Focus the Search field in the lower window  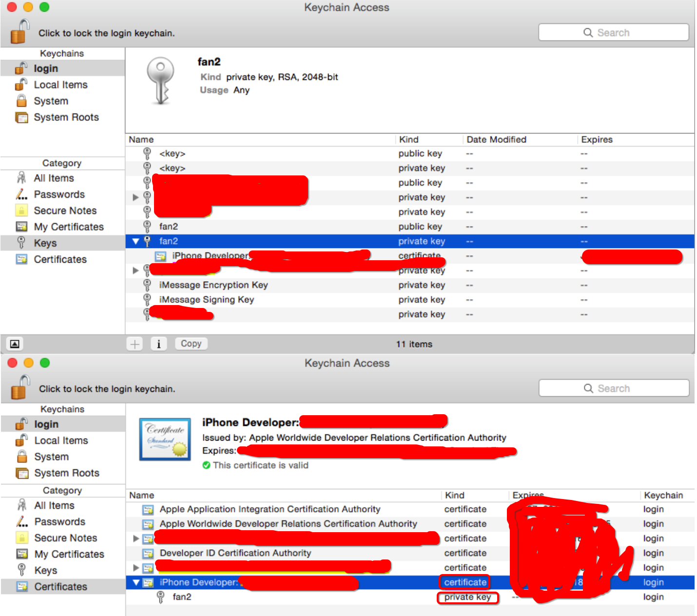(614, 388)
